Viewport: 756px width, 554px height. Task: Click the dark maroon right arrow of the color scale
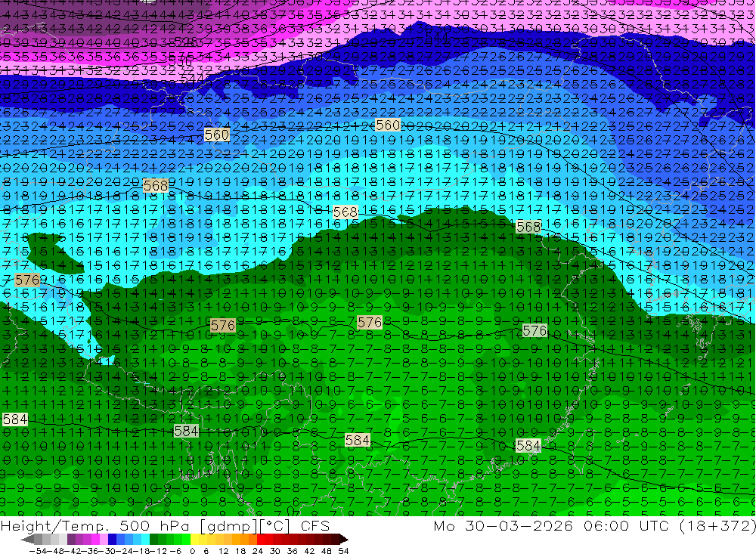[344, 540]
